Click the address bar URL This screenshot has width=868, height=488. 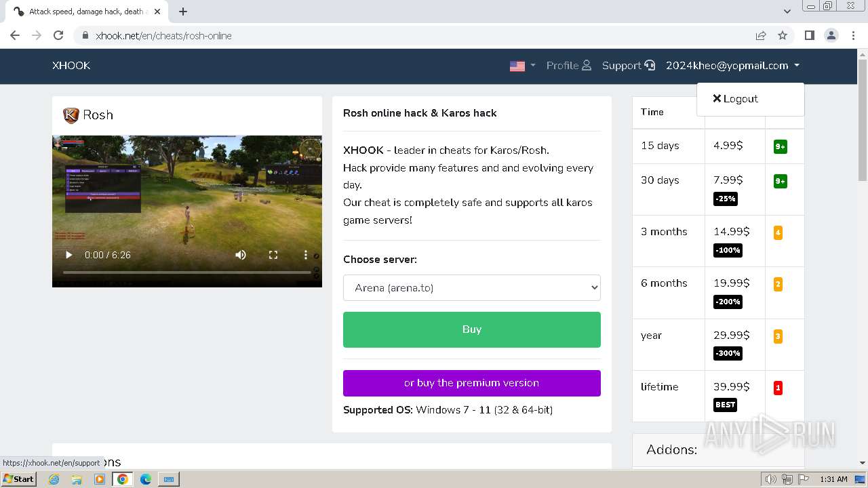[163, 36]
